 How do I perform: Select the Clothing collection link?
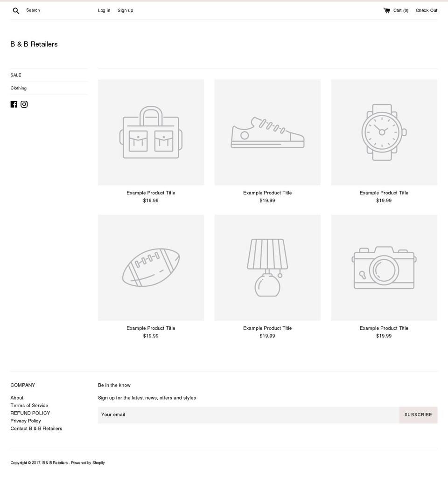coord(19,88)
